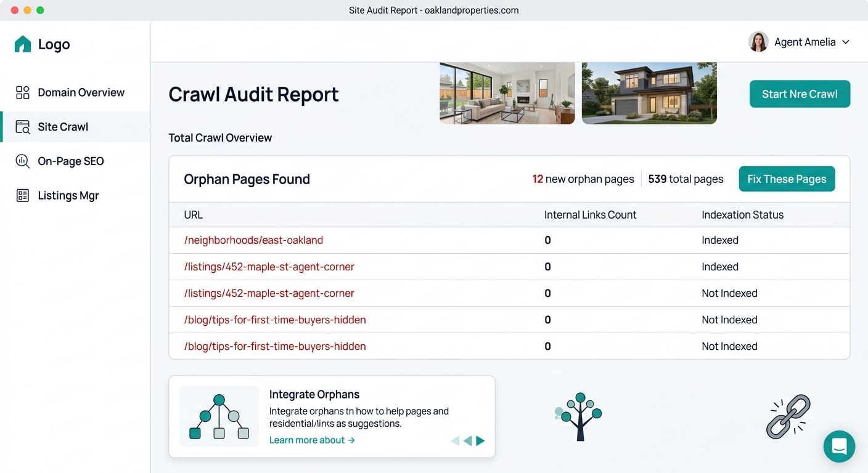Open Domain Overview section
868x473 pixels.
75,92
